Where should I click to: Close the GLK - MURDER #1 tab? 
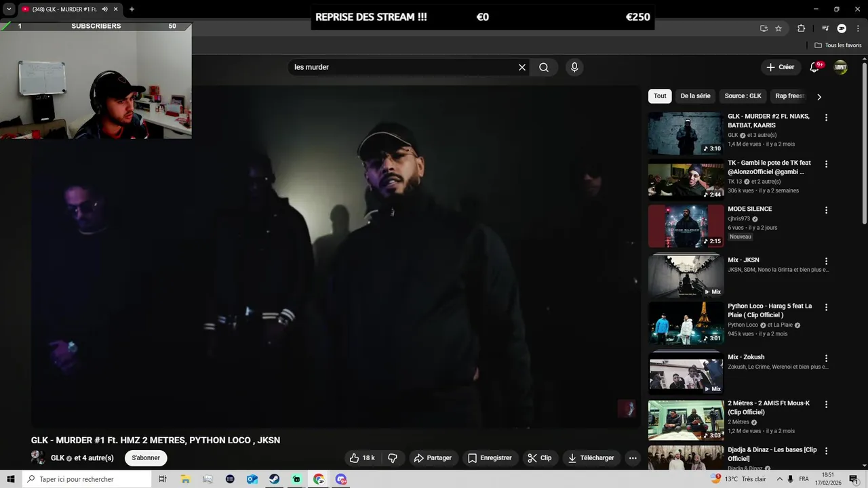pyautogui.click(x=116, y=9)
